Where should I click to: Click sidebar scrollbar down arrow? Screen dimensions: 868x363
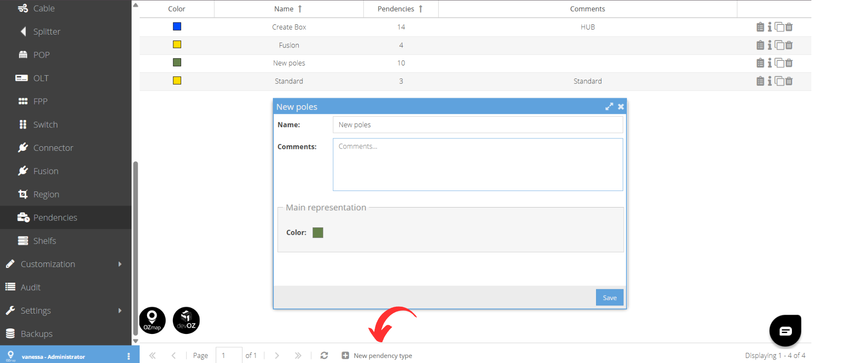[x=136, y=341]
